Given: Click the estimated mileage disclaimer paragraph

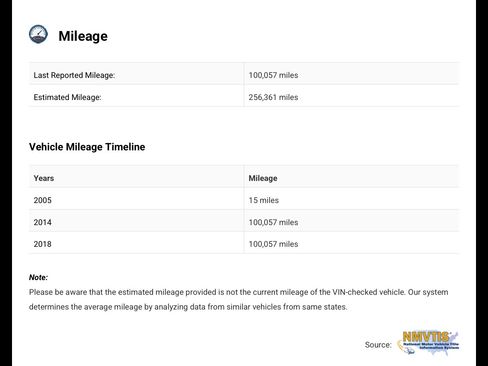Looking at the screenshot, I should click(x=239, y=299).
